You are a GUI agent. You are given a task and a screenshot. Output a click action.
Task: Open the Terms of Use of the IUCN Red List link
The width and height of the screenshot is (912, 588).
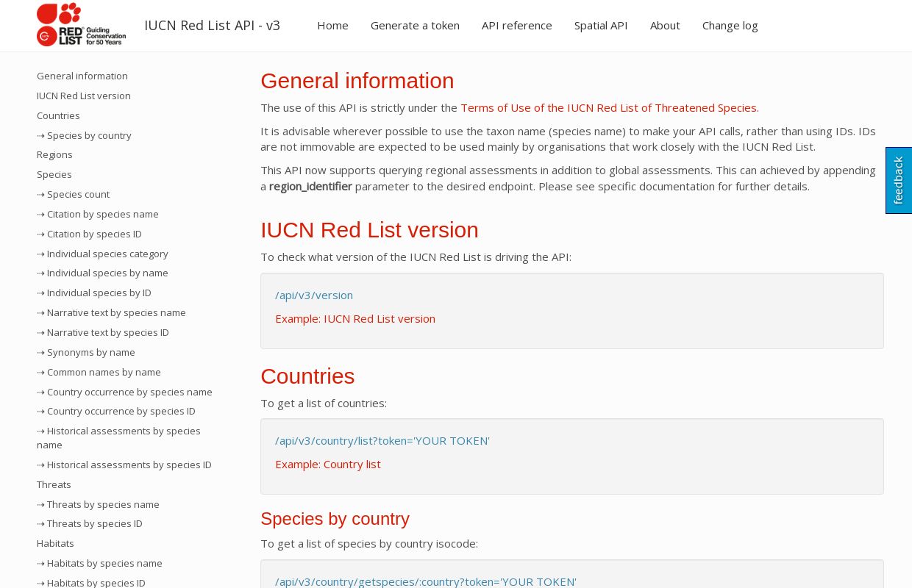(x=610, y=108)
